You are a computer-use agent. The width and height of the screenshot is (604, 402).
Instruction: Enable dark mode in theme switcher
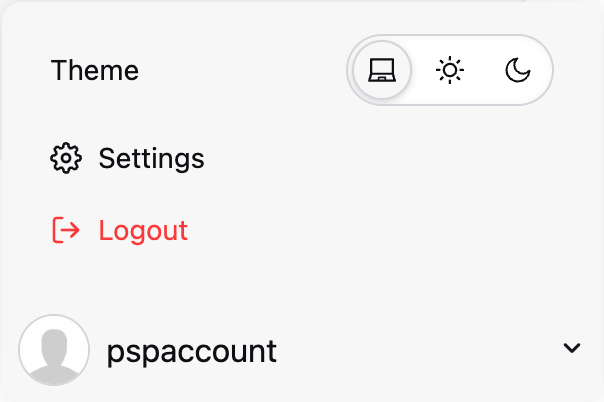[x=518, y=70]
